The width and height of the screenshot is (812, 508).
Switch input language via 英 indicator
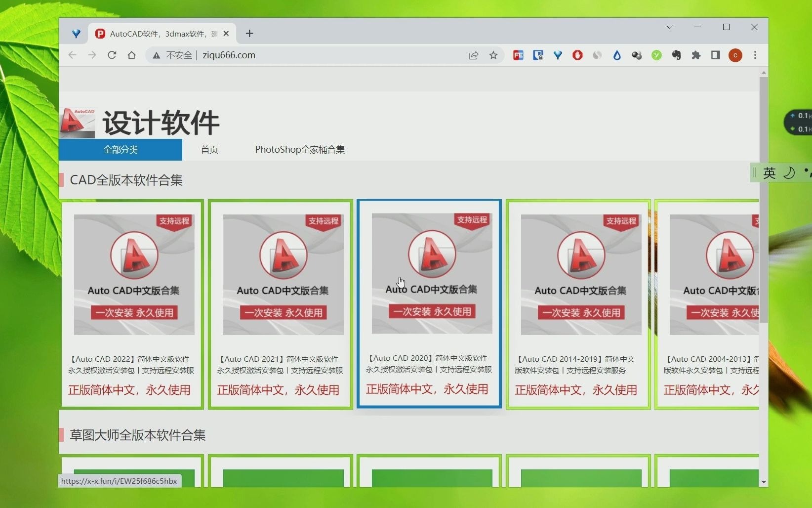click(x=770, y=173)
